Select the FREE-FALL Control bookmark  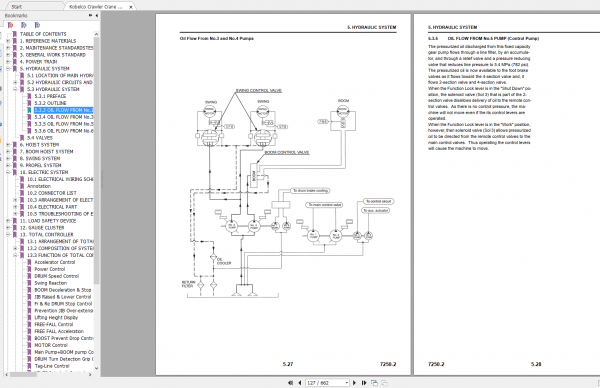pyautogui.click(x=54, y=324)
